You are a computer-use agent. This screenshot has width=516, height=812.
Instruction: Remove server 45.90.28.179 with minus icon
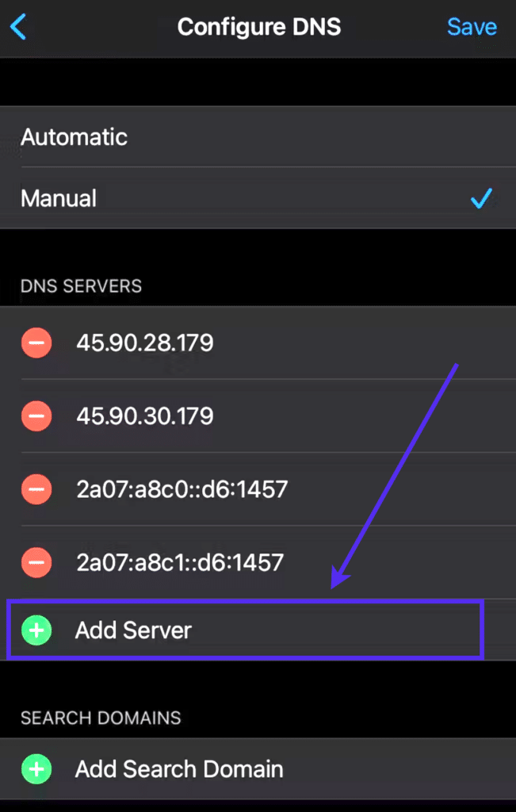[36, 343]
